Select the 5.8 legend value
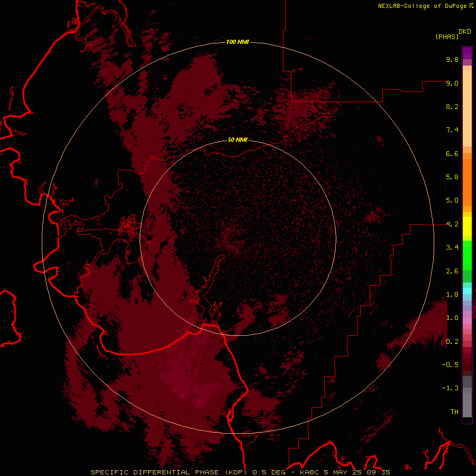The width and height of the screenshot is (476, 476). coord(452,177)
